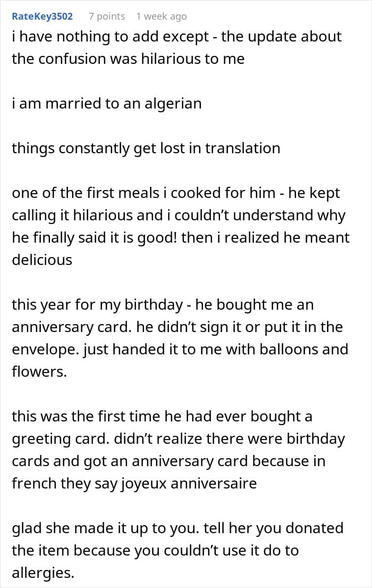Click the paragraph starting "this was the first time"
Viewport: 372px width, 588px height.
(x=179, y=449)
